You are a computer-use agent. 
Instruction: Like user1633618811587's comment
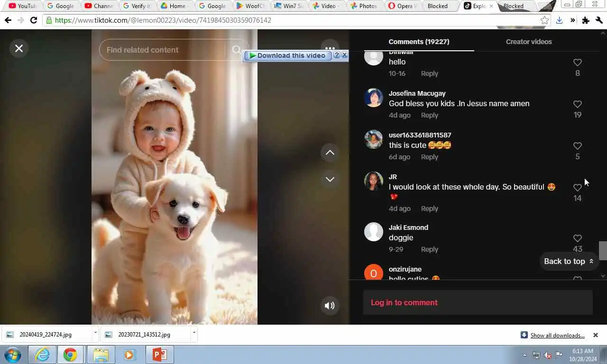[x=577, y=146]
